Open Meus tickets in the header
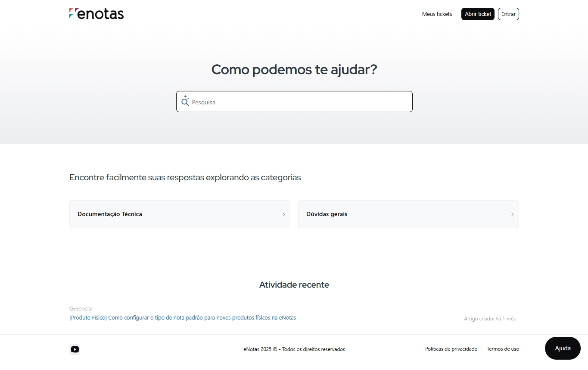 click(x=437, y=14)
